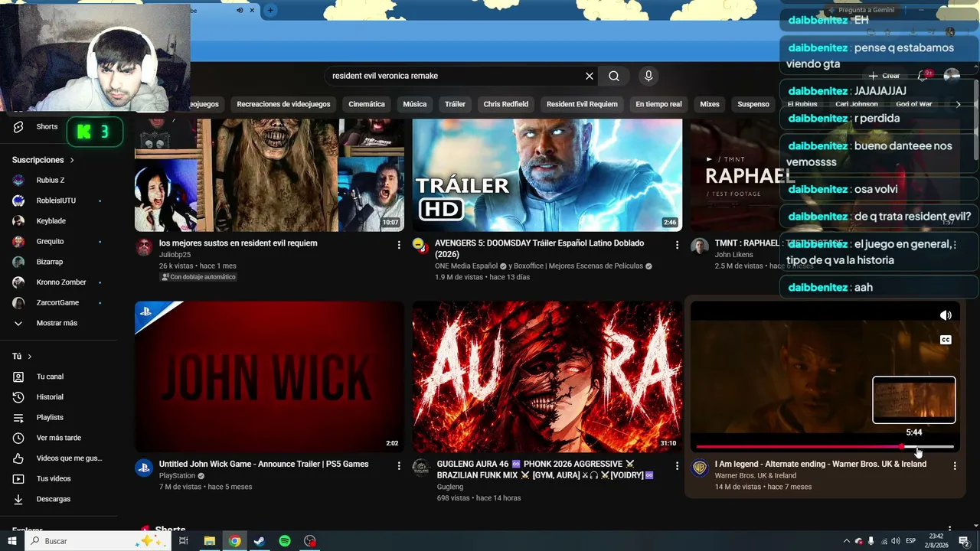Open the PlayStation channel avatar
This screenshot has width=980, height=551.
[x=144, y=468]
